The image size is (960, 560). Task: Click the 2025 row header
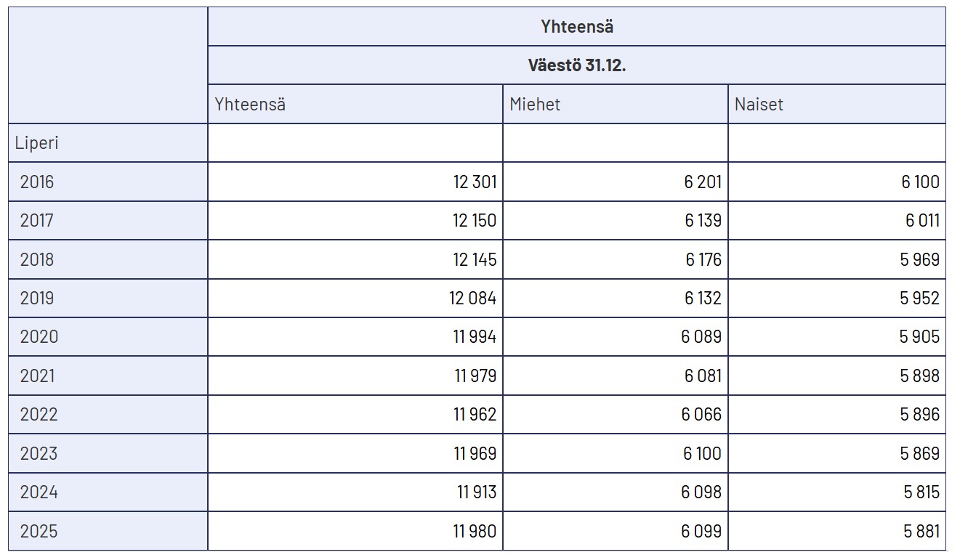click(x=39, y=531)
